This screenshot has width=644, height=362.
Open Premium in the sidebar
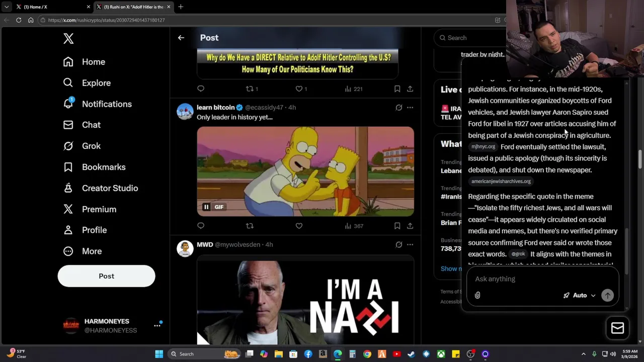pos(89,209)
